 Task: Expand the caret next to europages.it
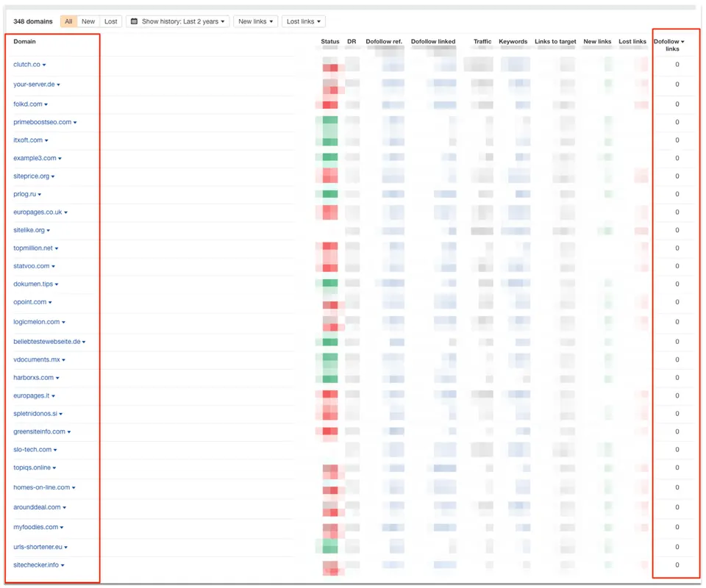54,396
